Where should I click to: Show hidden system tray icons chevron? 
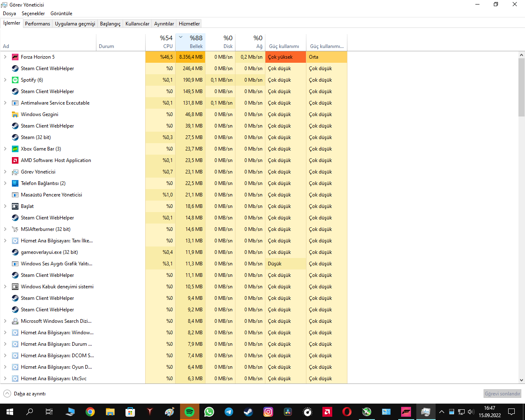442,412
